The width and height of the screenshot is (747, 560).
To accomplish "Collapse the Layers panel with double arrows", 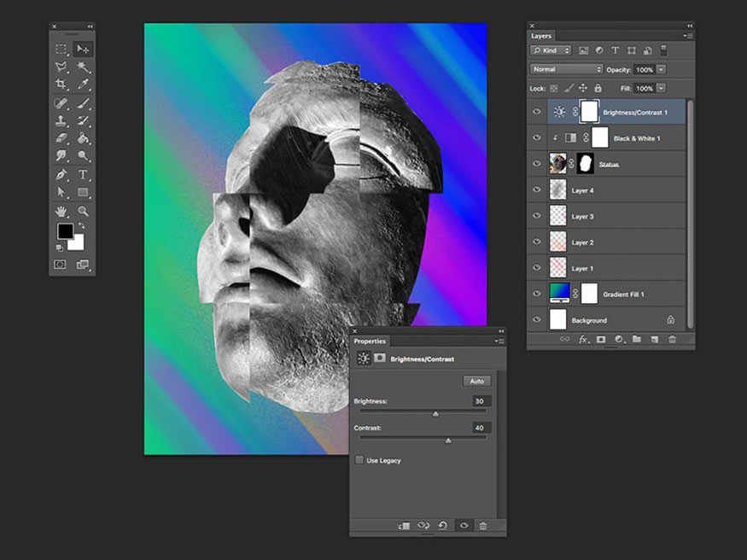I will [x=689, y=26].
